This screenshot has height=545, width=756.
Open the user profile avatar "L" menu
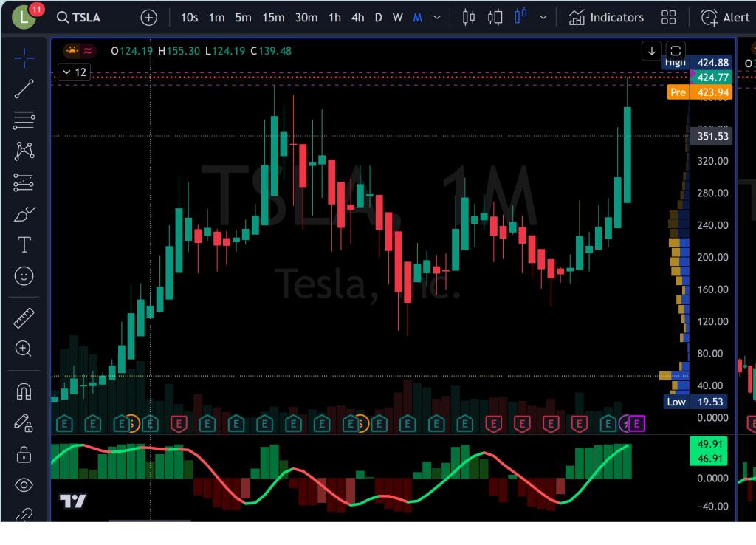click(x=24, y=18)
